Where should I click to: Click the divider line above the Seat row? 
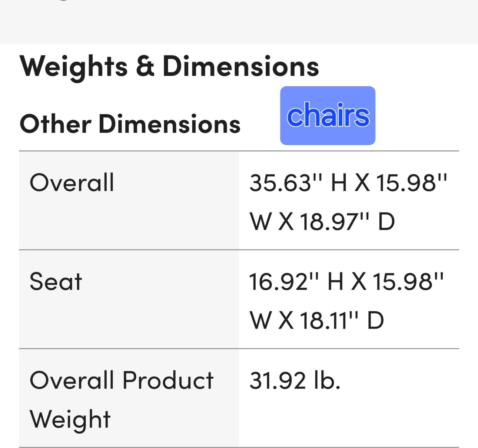(x=239, y=250)
